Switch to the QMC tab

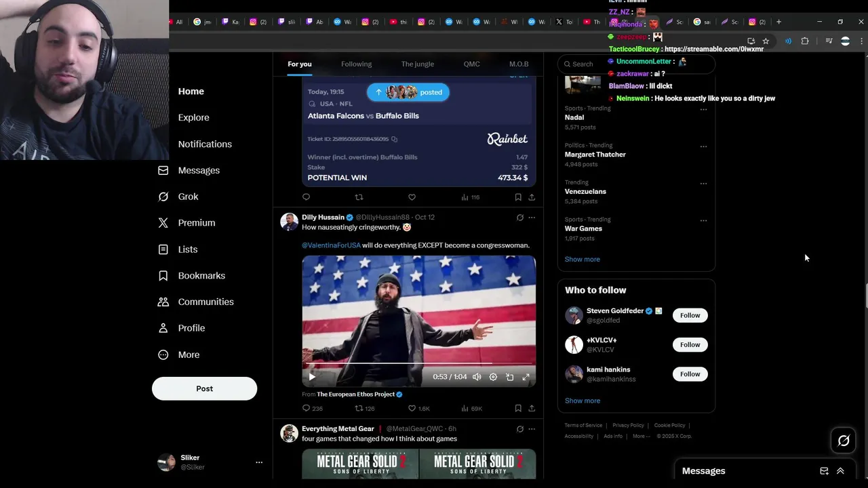click(x=471, y=64)
